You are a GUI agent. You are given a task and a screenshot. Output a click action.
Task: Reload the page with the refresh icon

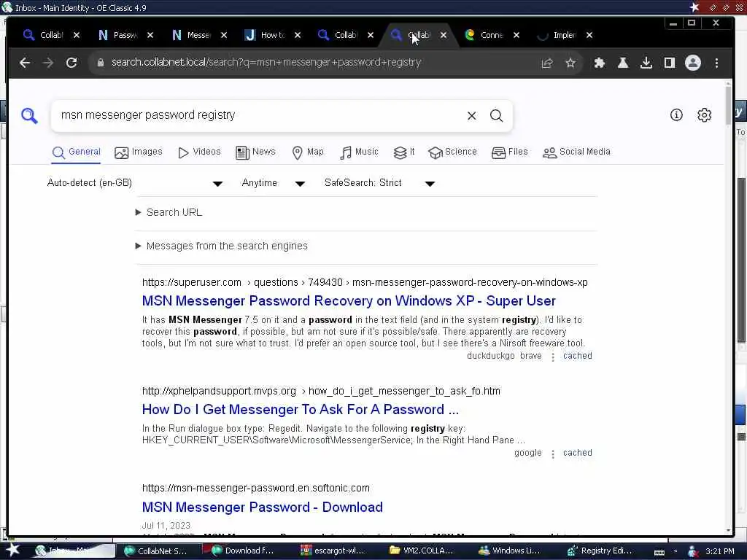71,63
